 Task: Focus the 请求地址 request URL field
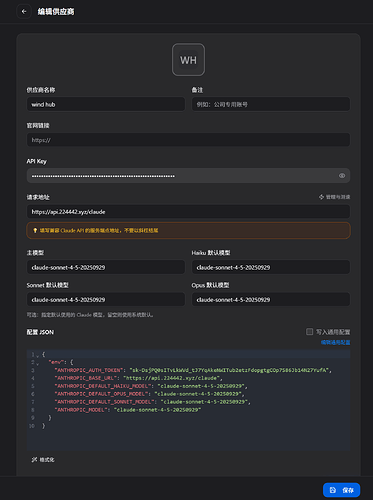(x=188, y=212)
